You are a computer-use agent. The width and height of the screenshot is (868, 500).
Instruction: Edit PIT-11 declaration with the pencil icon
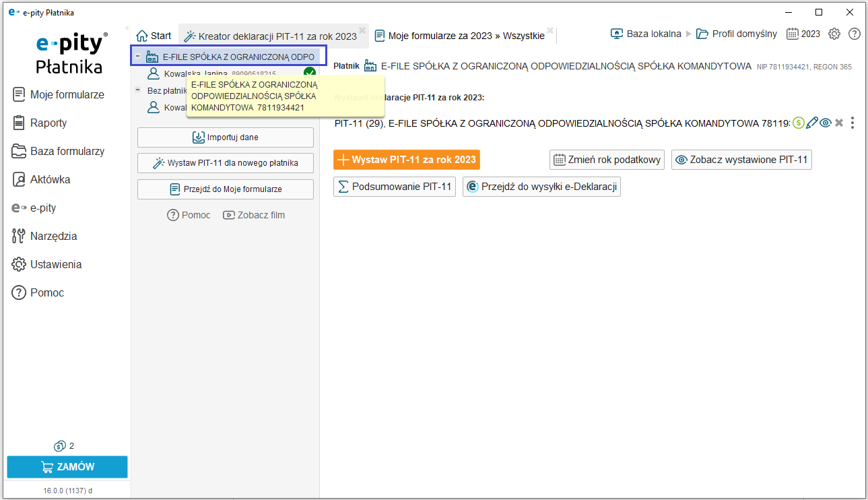tap(812, 123)
